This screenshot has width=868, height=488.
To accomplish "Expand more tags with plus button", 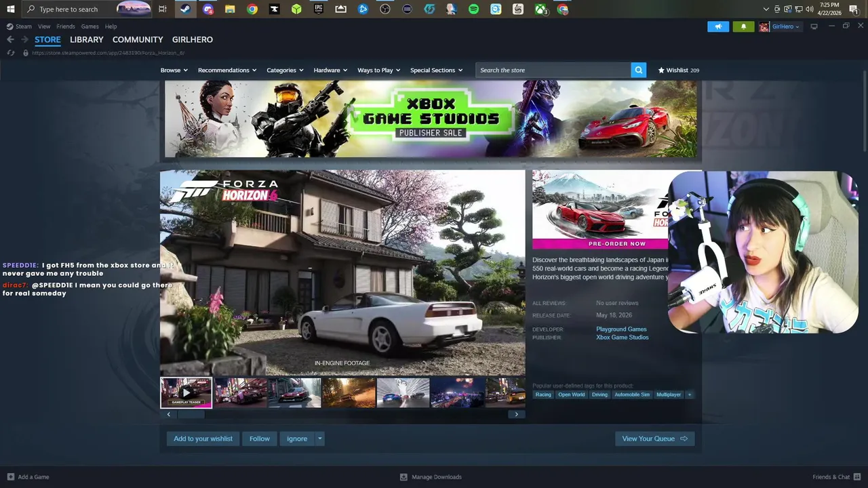I will (690, 394).
